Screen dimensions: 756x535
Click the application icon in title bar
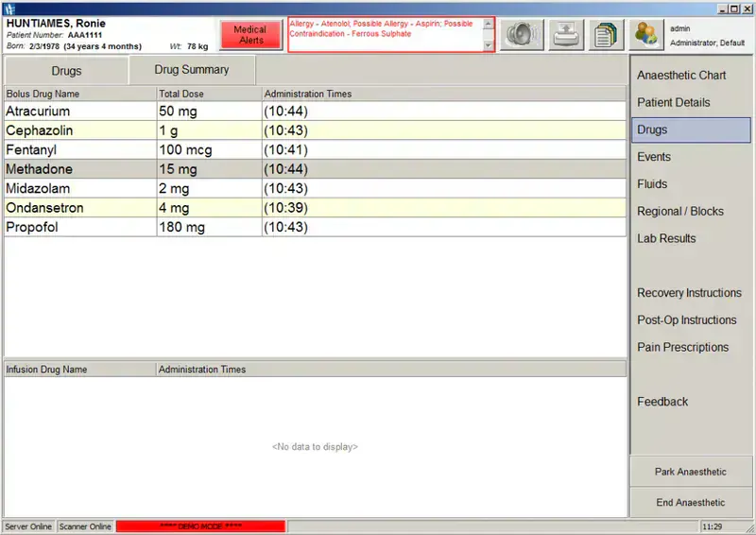pyautogui.click(x=8, y=8)
